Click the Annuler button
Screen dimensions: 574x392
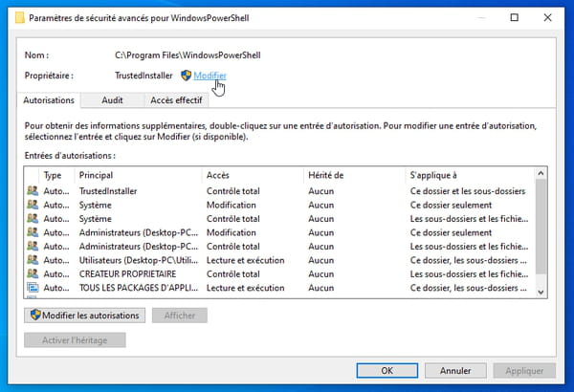point(455,371)
